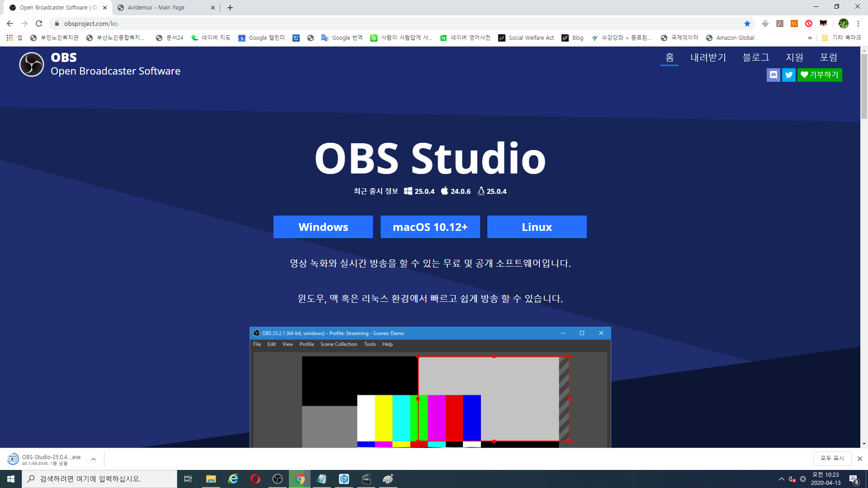Click 모두 표시 downloads button
The height and width of the screenshot is (488, 868).
832,458
